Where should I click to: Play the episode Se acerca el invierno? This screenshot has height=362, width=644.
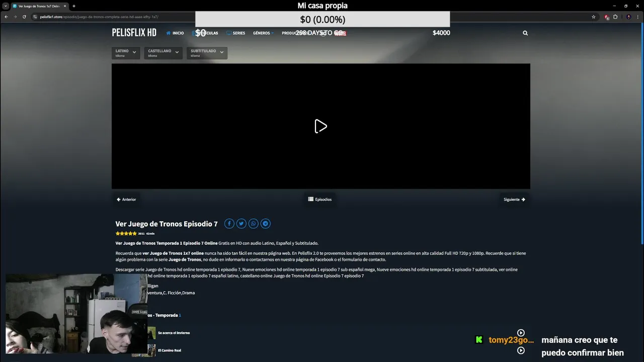pos(521,333)
